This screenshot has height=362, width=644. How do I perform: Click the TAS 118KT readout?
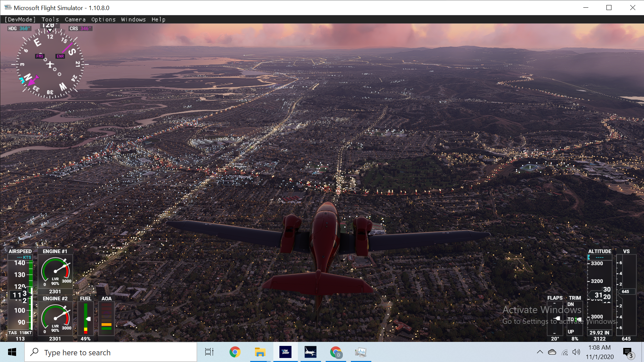coord(20,333)
